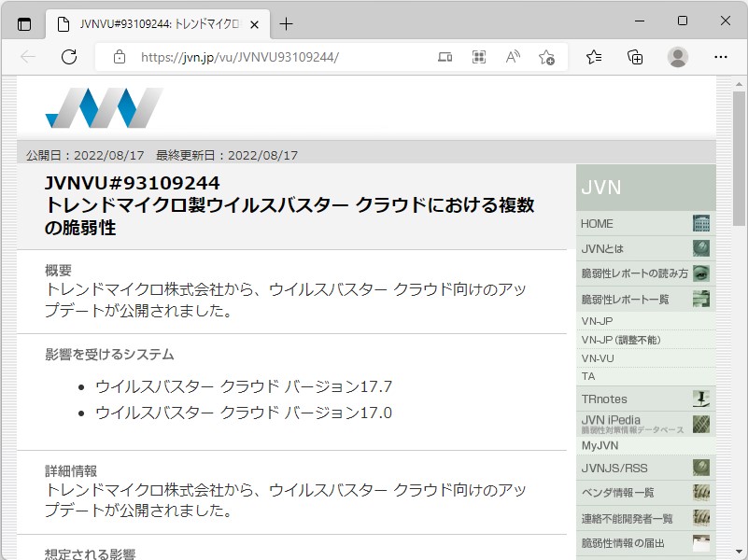Add this page to favorites
This screenshot has width=748, height=560.
coord(548,57)
